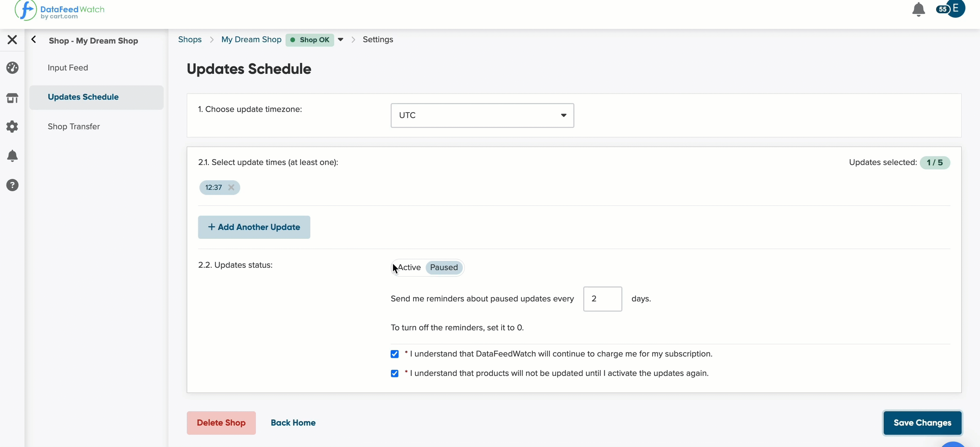Click the Shop - My Dream Shop sidebar title
This screenshot has height=447, width=980.
pos(93,41)
